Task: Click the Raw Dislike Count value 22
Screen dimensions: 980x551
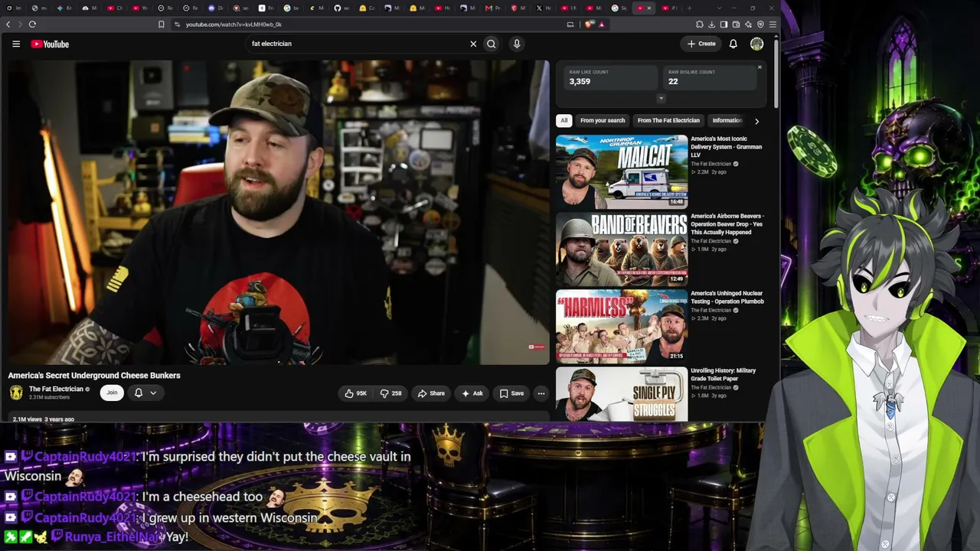Action: (x=673, y=81)
